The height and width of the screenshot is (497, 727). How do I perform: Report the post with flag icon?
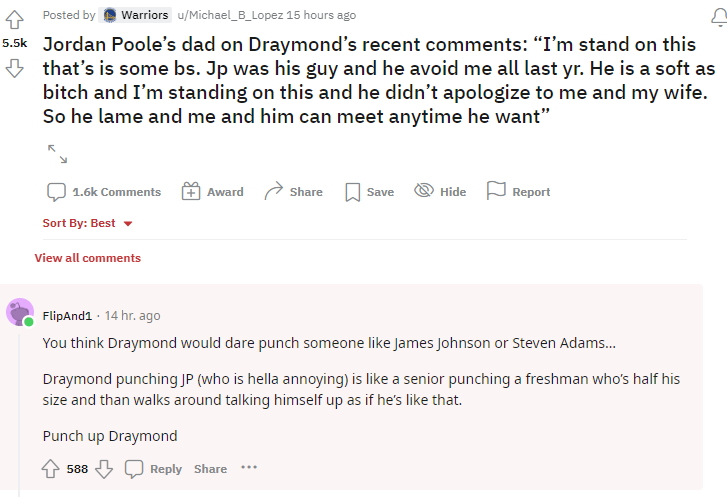coord(518,192)
